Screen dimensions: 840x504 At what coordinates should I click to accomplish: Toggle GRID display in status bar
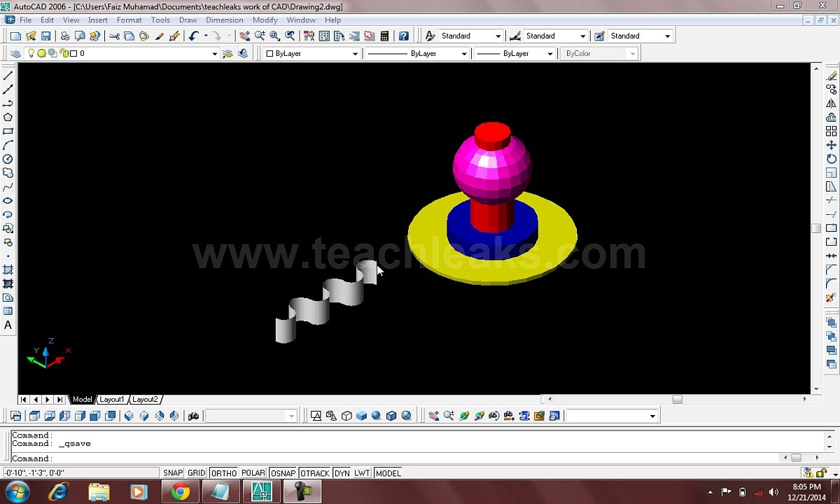pos(197,473)
